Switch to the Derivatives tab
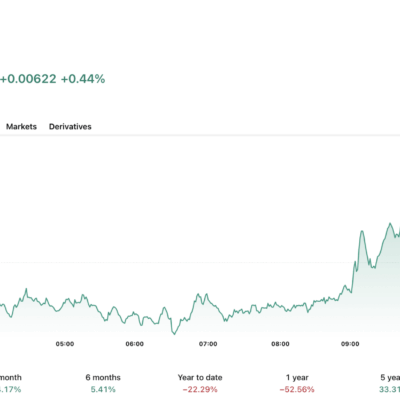400x400 pixels. tap(70, 127)
